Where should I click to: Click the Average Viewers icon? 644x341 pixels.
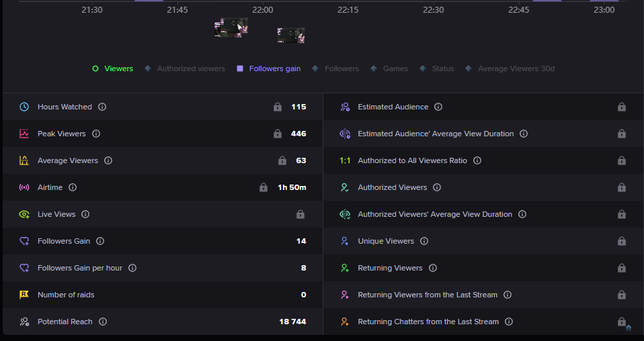[x=24, y=160]
